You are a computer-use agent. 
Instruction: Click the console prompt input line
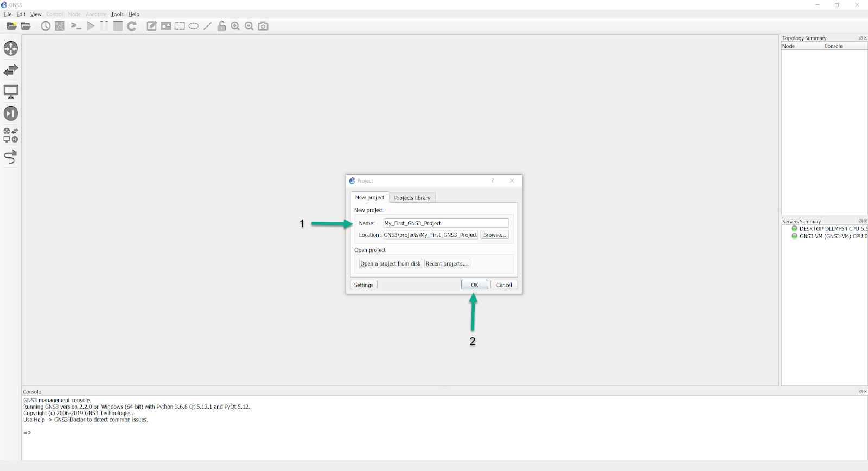[445, 433]
